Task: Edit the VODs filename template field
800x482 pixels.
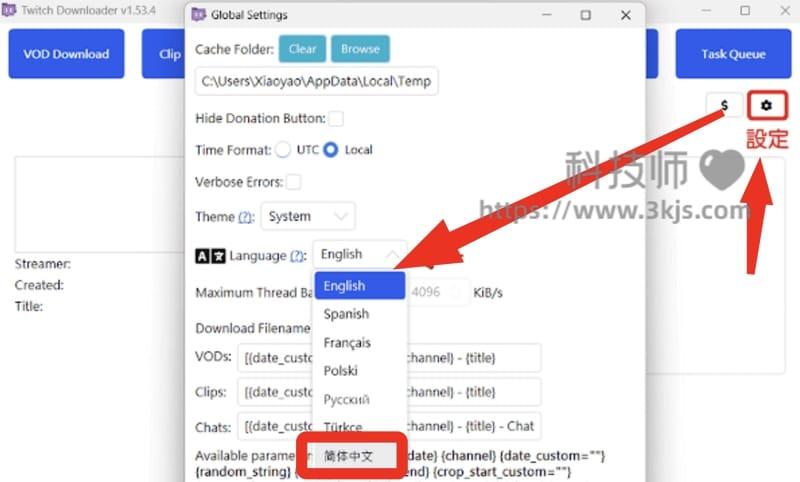Action: (389, 358)
